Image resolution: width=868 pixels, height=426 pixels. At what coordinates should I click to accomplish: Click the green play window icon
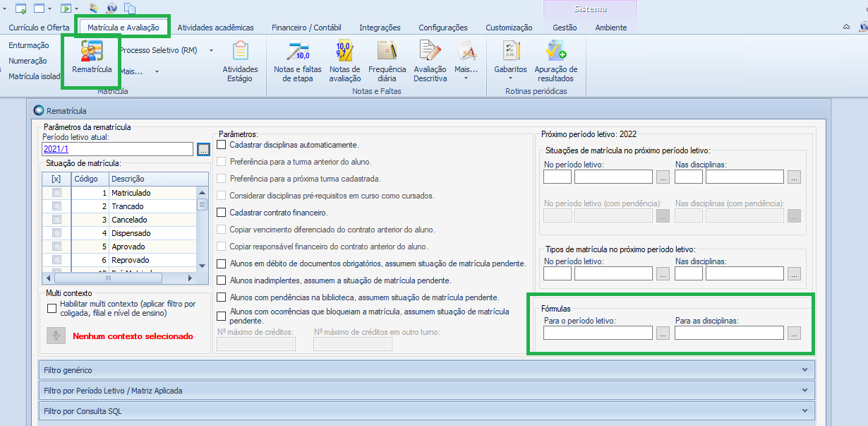pos(66,8)
